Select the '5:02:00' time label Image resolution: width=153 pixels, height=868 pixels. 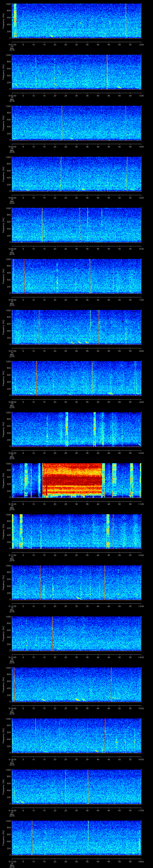tap(12, 96)
